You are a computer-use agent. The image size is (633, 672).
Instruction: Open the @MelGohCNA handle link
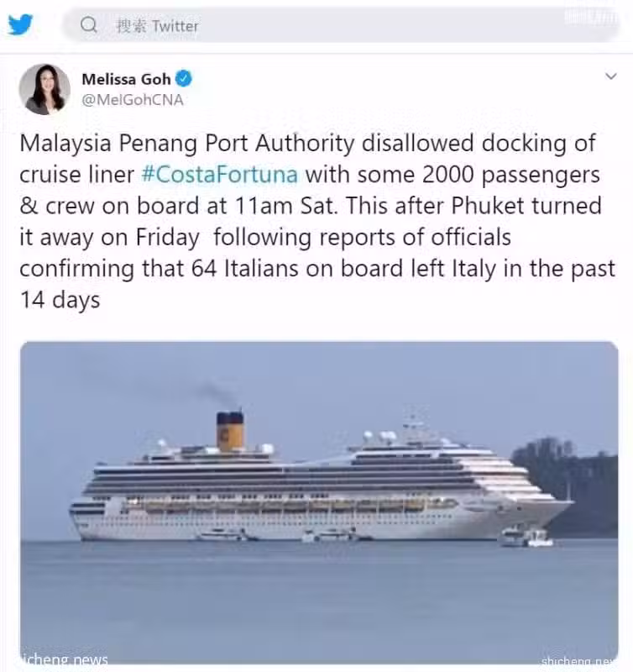133,100
